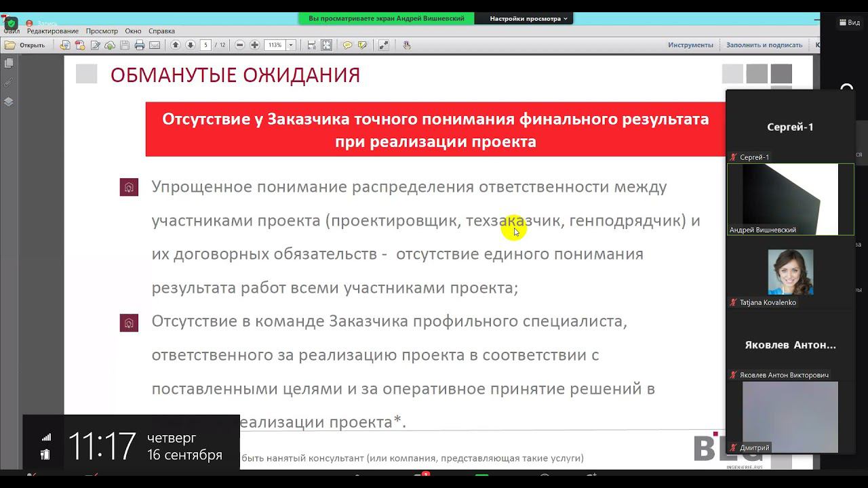The image size is (868, 488).
Task: Click the save floppy disk icon
Action: tap(125, 45)
